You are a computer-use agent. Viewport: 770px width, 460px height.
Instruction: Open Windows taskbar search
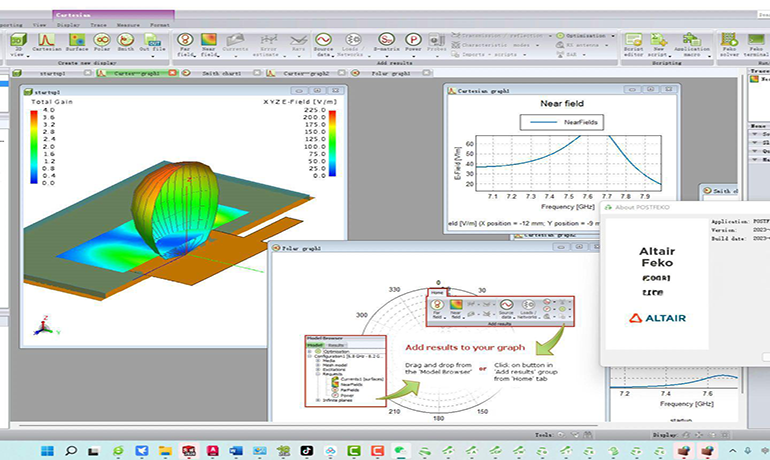click(71, 451)
